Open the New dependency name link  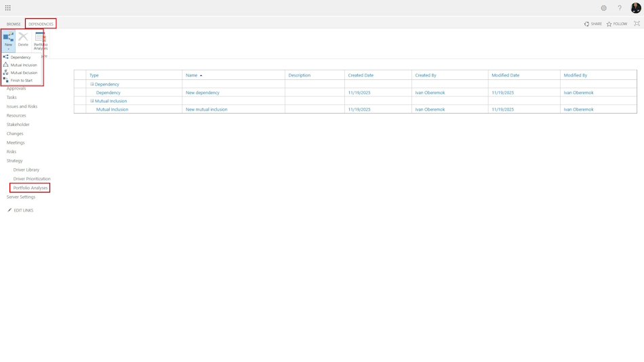[x=203, y=92]
